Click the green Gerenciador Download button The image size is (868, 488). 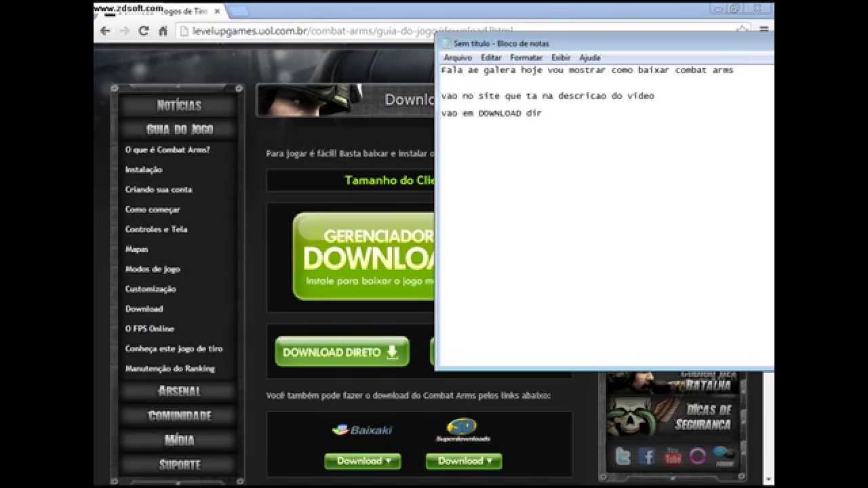click(363, 256)
